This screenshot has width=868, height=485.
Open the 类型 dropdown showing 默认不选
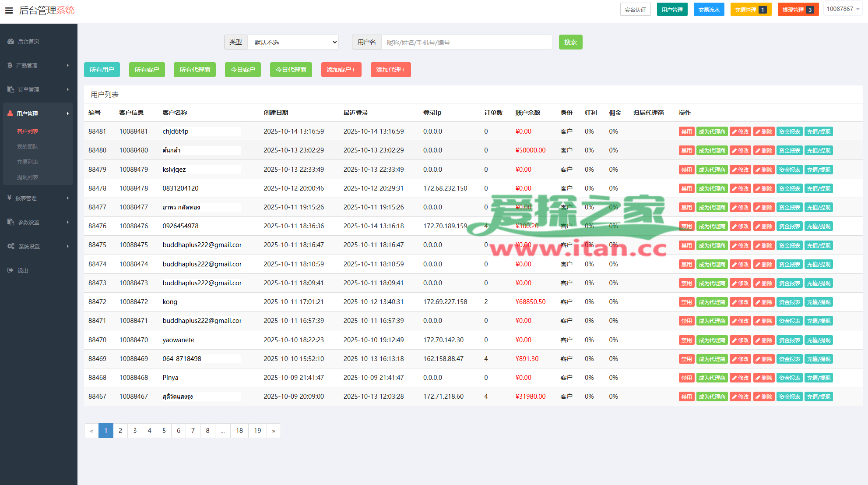pyautogui.click(x=293, y=42)
